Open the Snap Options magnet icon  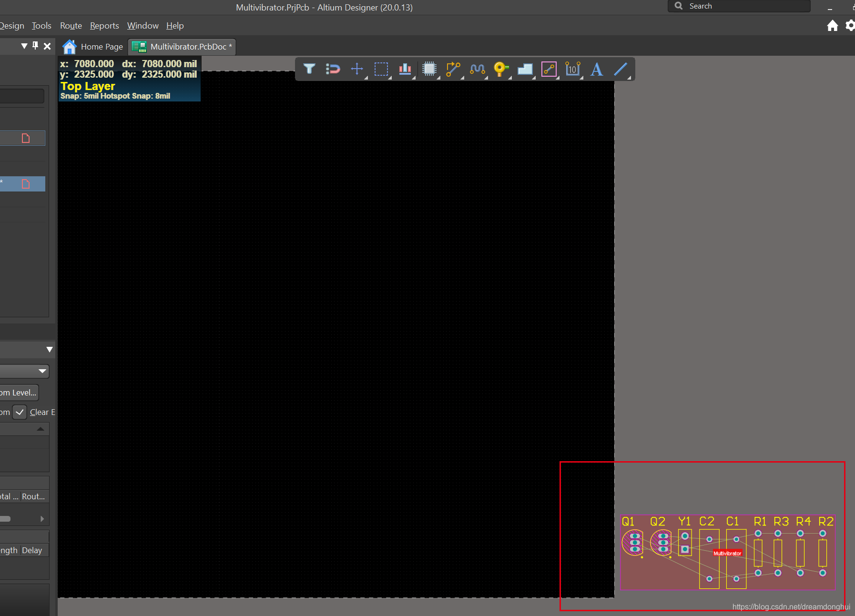[333, 69]
